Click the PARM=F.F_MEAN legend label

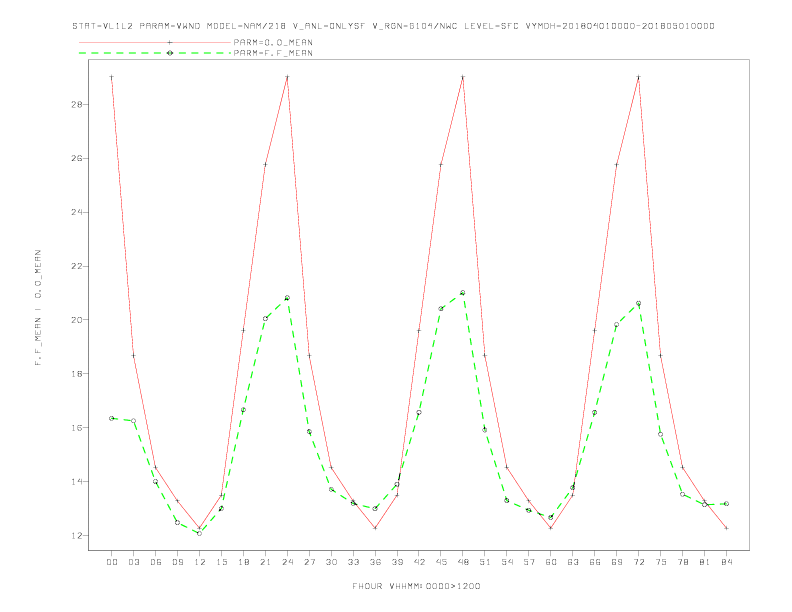273,53
